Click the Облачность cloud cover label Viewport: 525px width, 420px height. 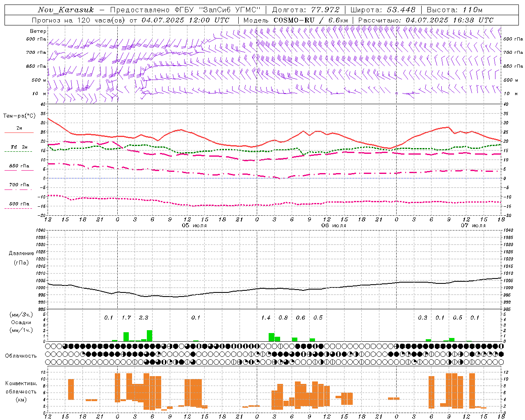(21, 356)
